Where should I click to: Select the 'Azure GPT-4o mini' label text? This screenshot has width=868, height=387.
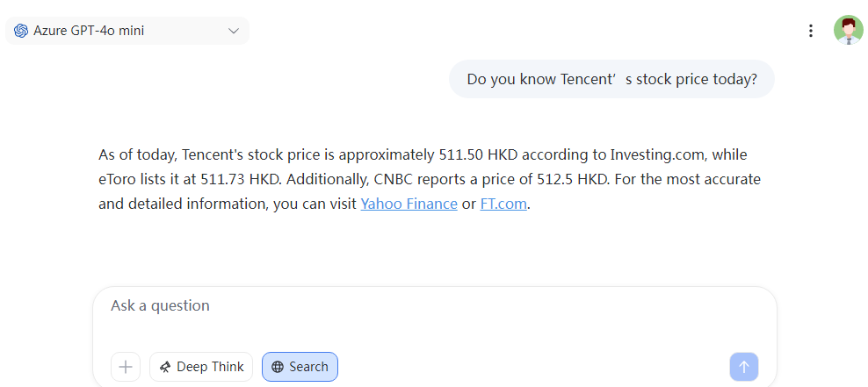point(89,31)
